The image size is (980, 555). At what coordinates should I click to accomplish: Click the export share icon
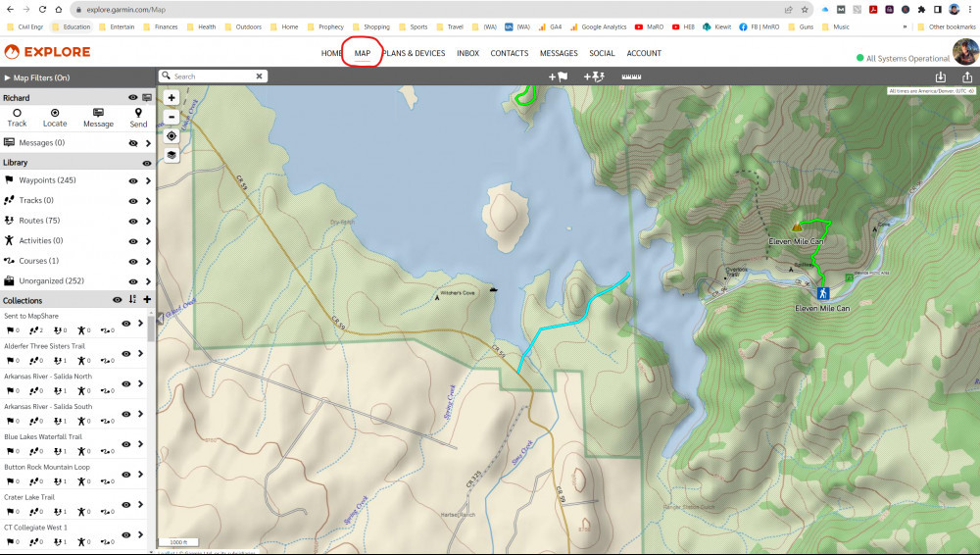click(967, 76)
